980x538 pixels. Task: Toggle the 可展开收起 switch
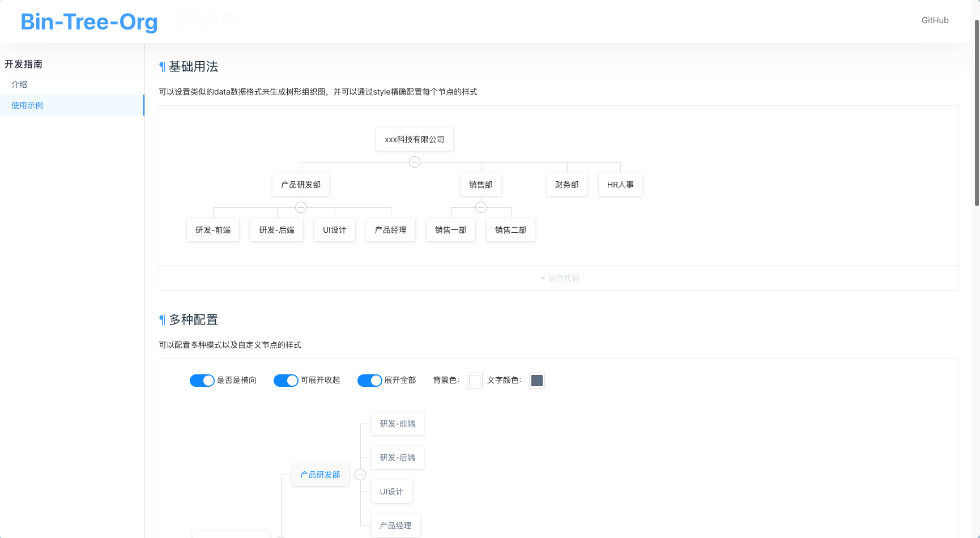(x=286, y=381)
